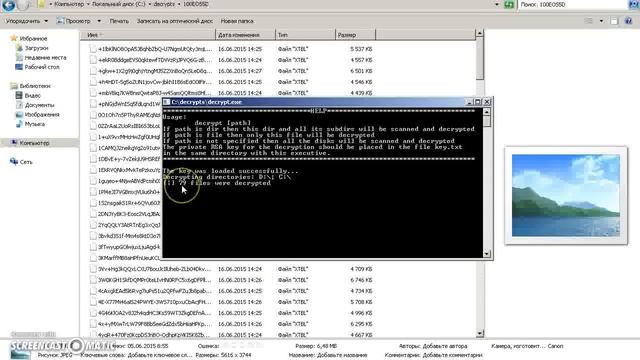This screenshot has width=640, height=360.
Task: Click 100EOSSD in the address breadcrumb
Action: pos(196,4)
